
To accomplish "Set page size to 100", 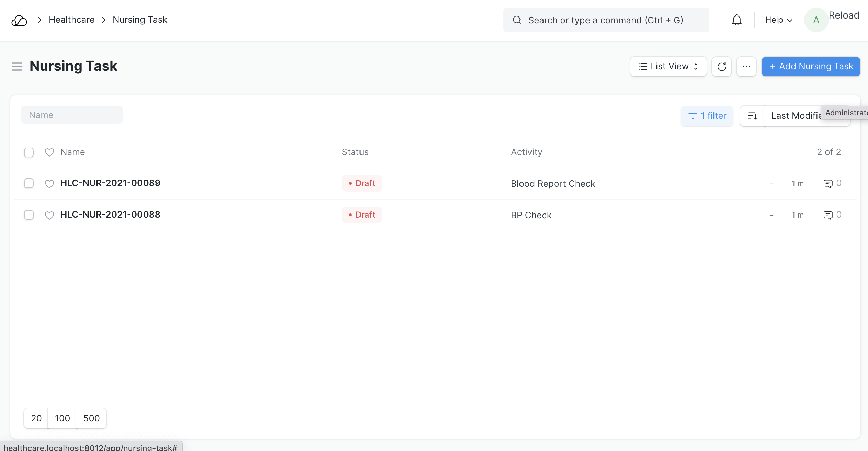I will point(62,418).
